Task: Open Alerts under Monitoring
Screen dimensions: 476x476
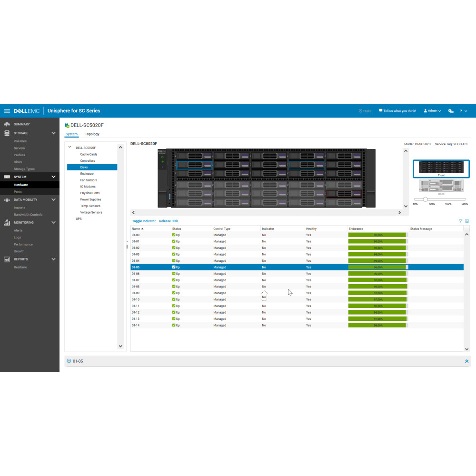Action: (18, 230)
